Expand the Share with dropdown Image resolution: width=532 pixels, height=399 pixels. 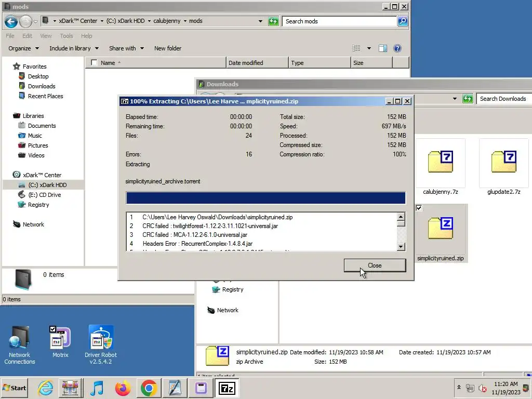pyautogui.click(x=127, y=48)
